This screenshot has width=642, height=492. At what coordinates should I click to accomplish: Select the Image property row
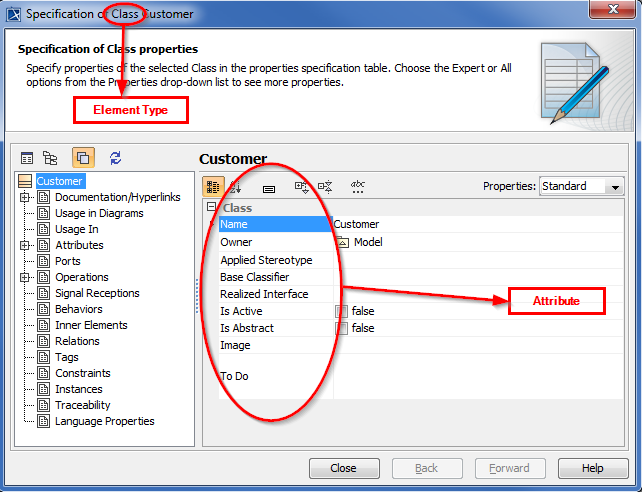point(420,345)
